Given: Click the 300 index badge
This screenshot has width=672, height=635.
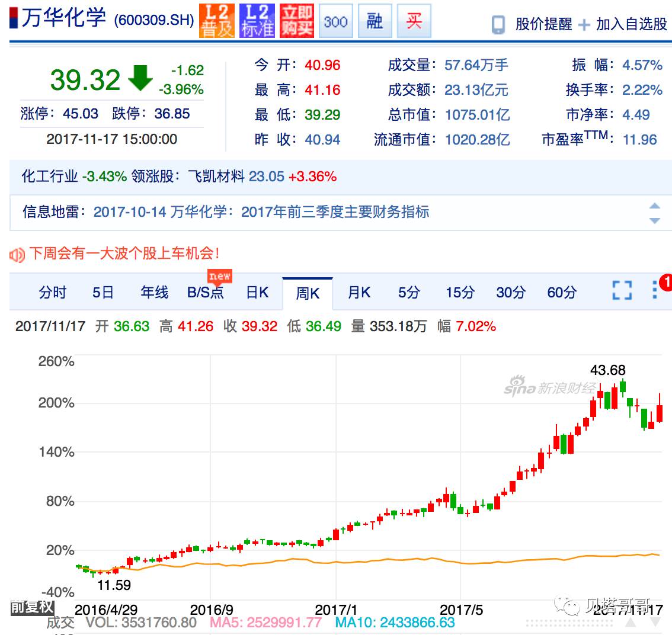Looking at the screenshot, I should (336, 21).
